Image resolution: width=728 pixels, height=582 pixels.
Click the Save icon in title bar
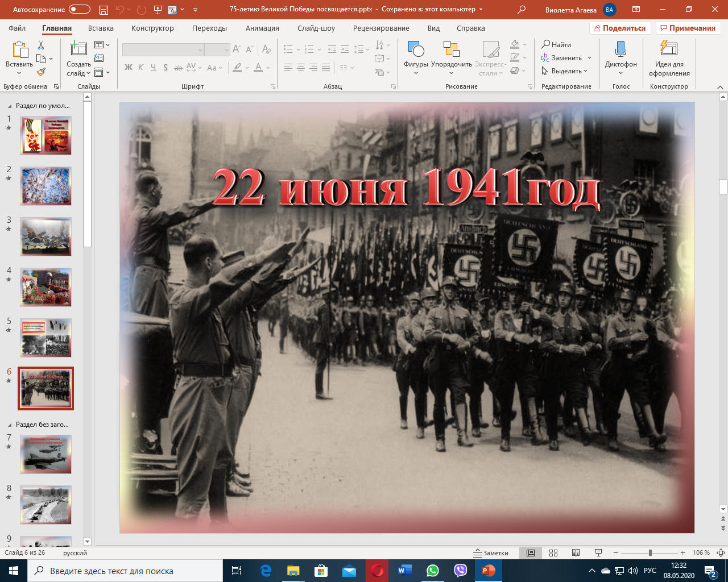point(103,10)
